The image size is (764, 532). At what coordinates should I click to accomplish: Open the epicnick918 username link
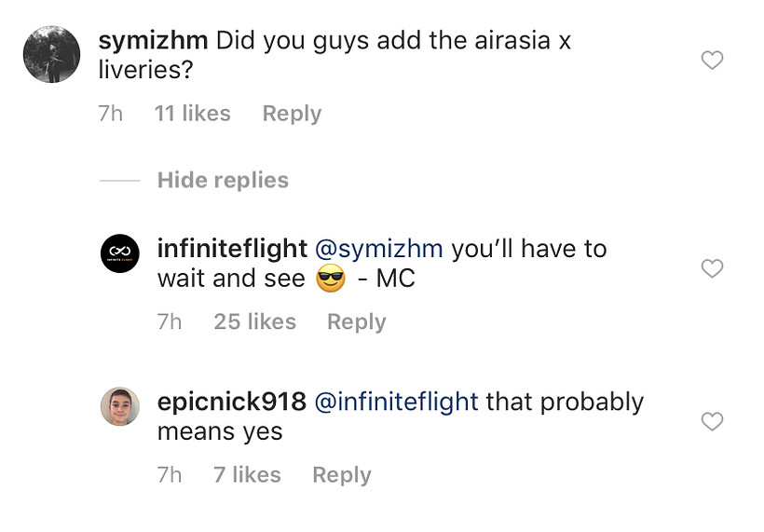coord(231,402)
